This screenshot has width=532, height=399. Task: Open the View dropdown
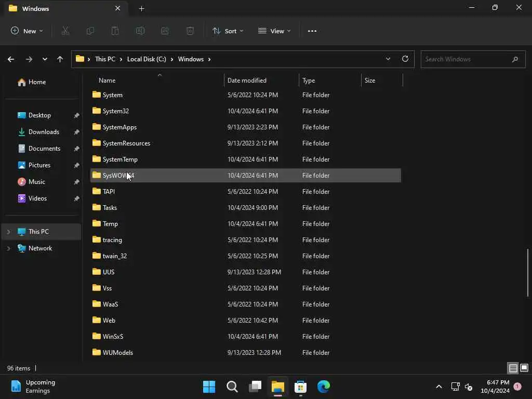(274, 31)
